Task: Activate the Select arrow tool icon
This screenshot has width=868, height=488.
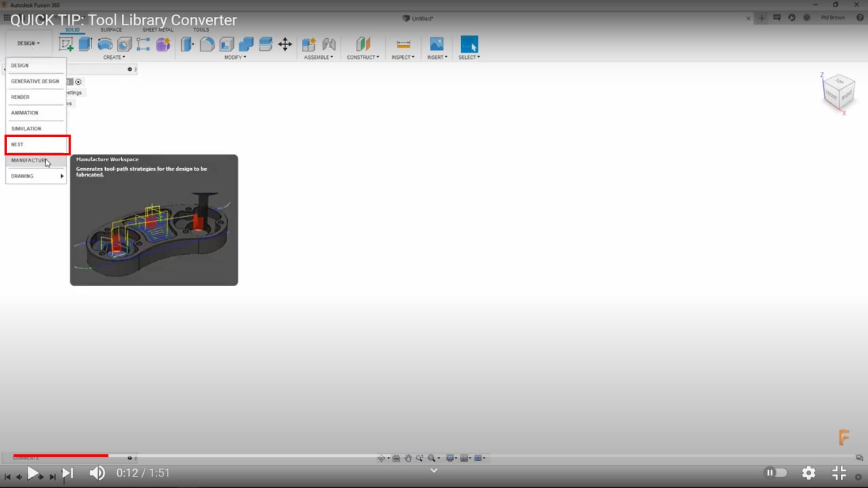Action: pos(469,44)
